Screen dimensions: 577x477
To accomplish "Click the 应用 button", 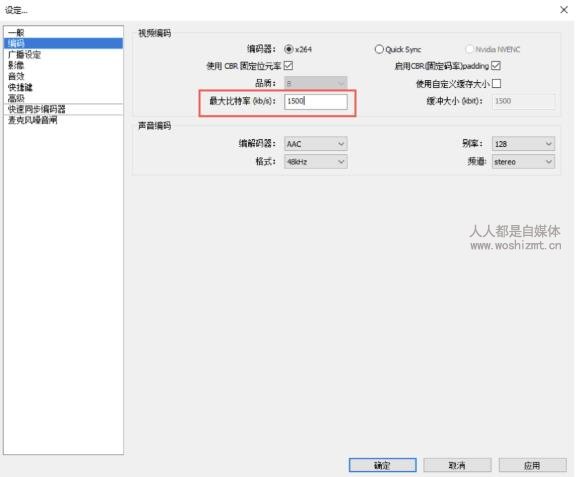I will coord(532,465).
